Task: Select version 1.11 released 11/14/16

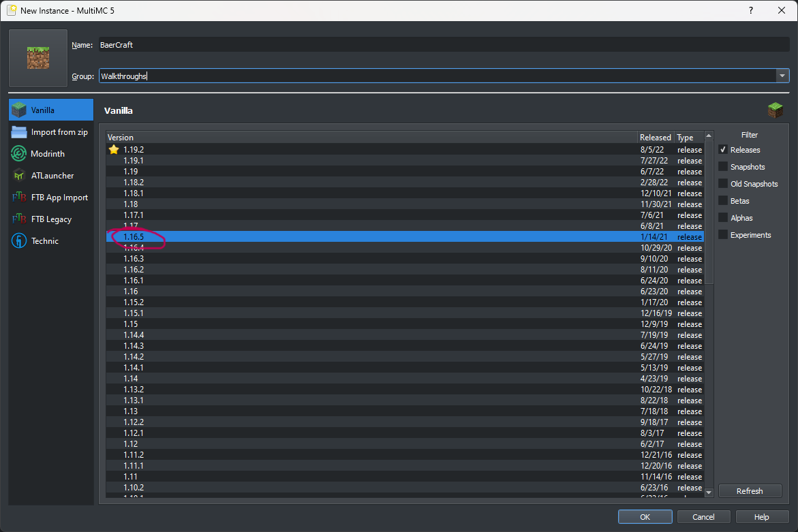Action: point(405,477)
